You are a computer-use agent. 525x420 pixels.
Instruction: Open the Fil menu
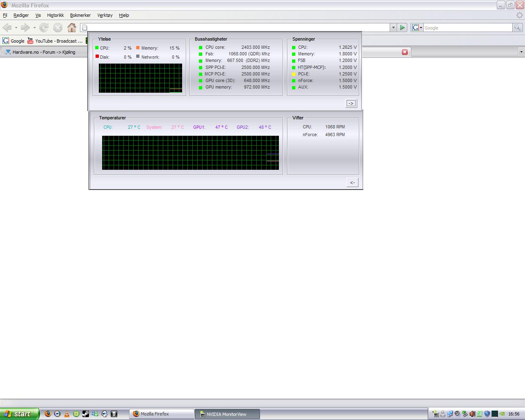[x=5, y=15]
